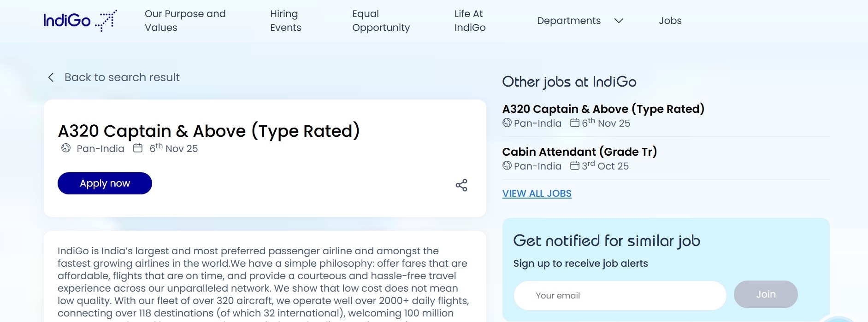Click calendar icon beside 6th Nov 25 in job card

(x=138, y=148)
